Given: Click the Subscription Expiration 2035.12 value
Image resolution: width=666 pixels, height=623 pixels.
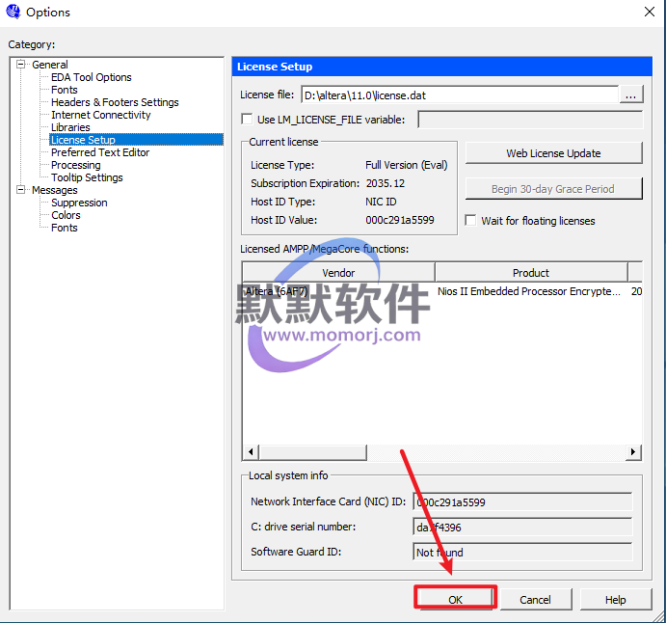Looking at the screenshot, I should coord(385,183).
